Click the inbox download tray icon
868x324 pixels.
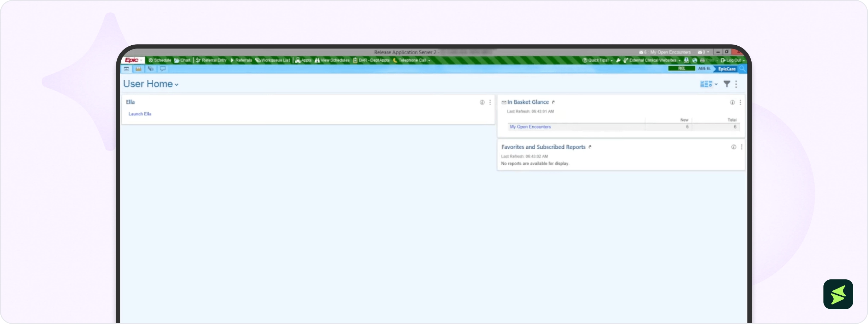point(686,60)
